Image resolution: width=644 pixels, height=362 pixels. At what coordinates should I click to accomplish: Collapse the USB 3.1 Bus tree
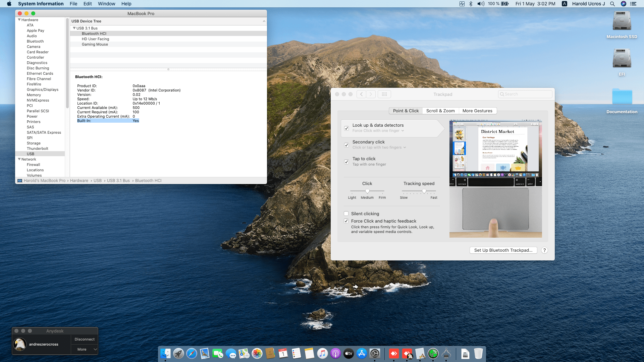pyautogui.click(x=74, y=28)
